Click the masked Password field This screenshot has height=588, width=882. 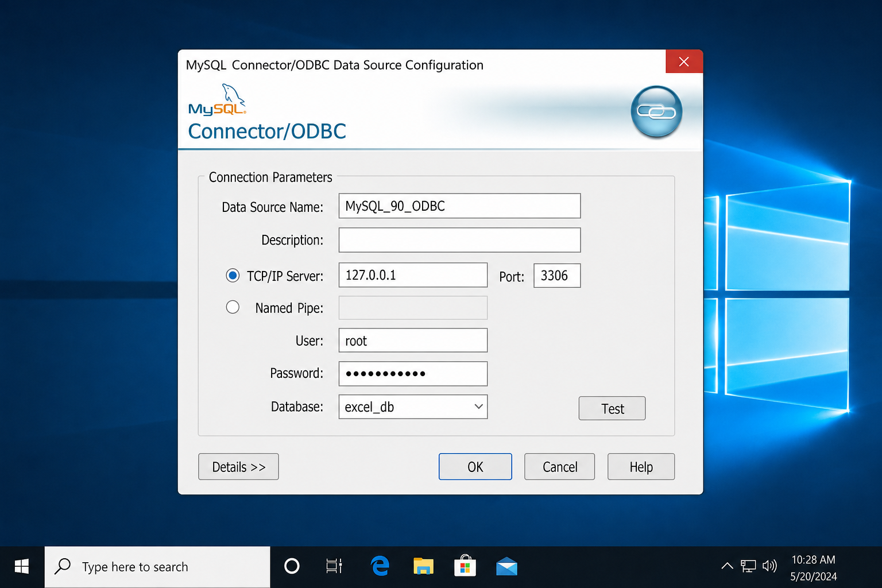[x=413, y=374]
